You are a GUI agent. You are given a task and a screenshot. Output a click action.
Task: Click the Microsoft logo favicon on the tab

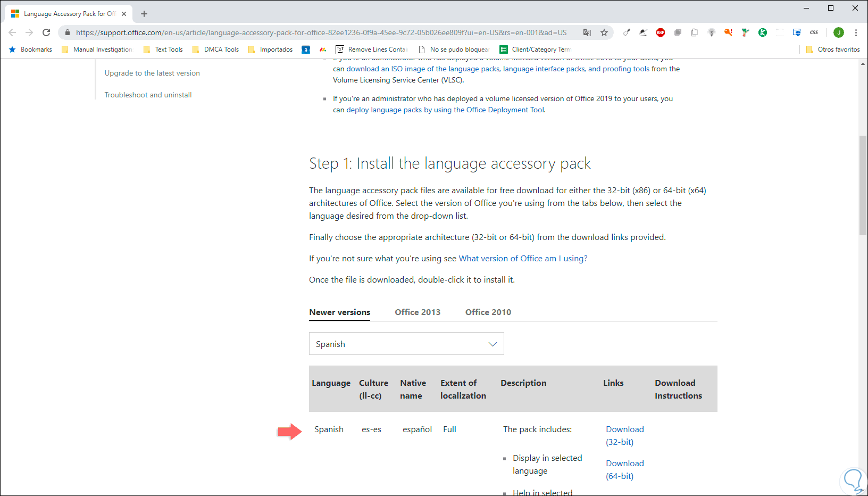(15, 14)
